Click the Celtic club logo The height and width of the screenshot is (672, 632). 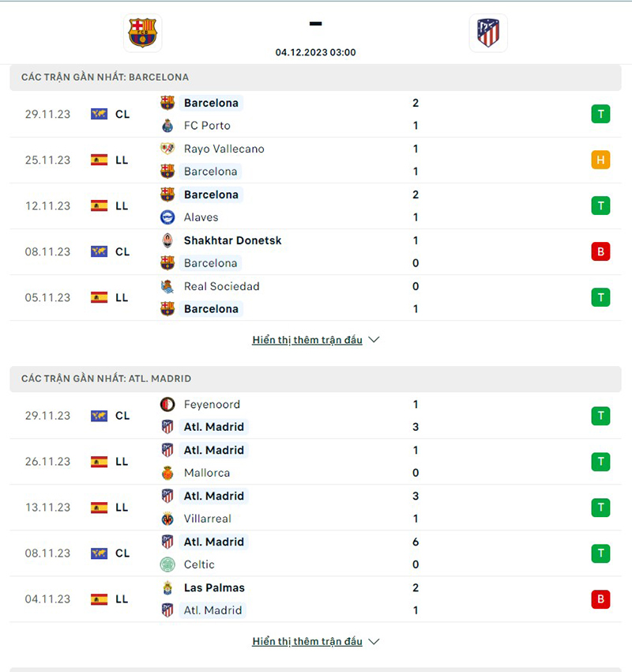[x=167, y=564]
